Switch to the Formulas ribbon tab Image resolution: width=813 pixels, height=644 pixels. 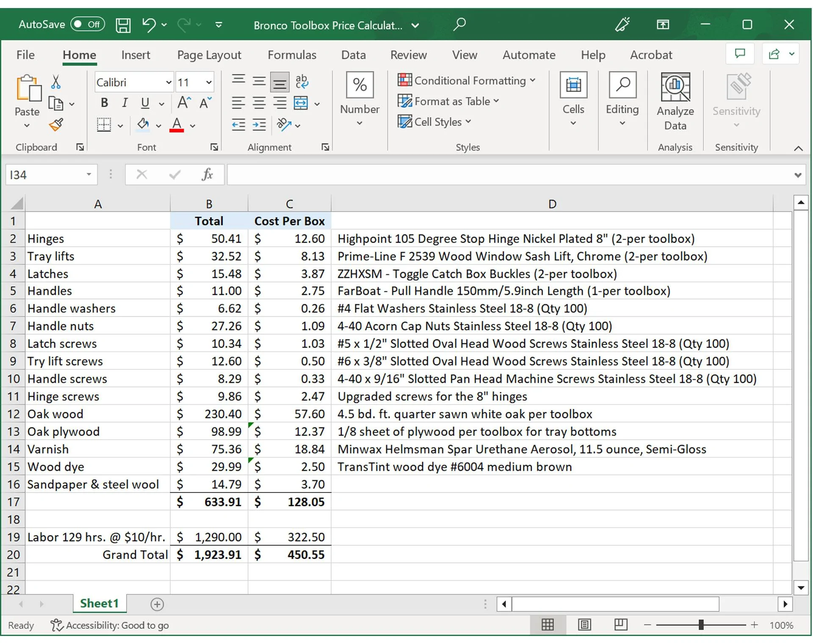pos(292,55)
